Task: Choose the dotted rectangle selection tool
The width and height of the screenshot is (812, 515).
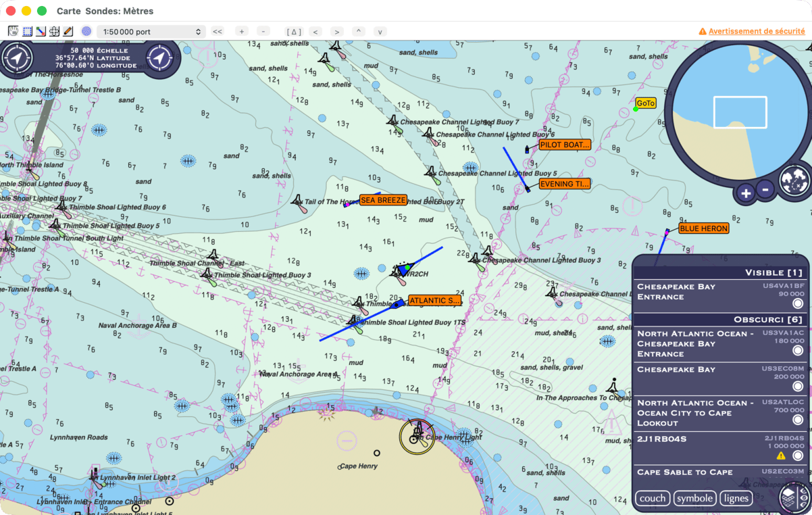Action: tap(27, 31)
